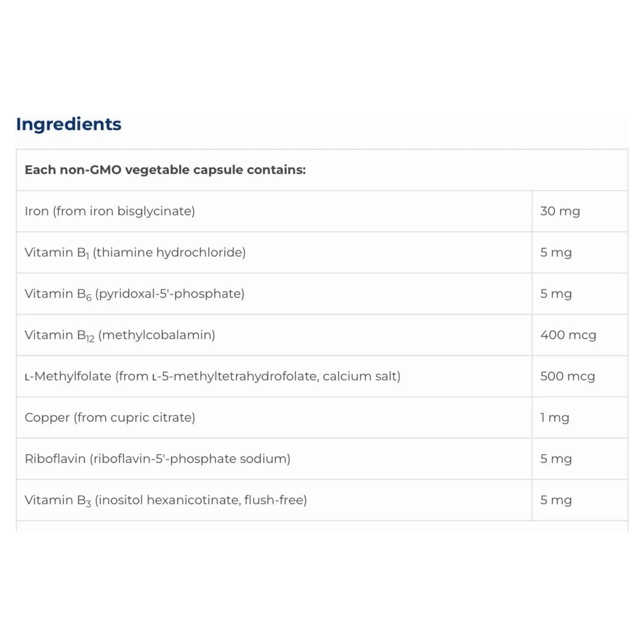Click the Ingredients heading
This screenshot has height=644, width=644.
tap(69, 124)
